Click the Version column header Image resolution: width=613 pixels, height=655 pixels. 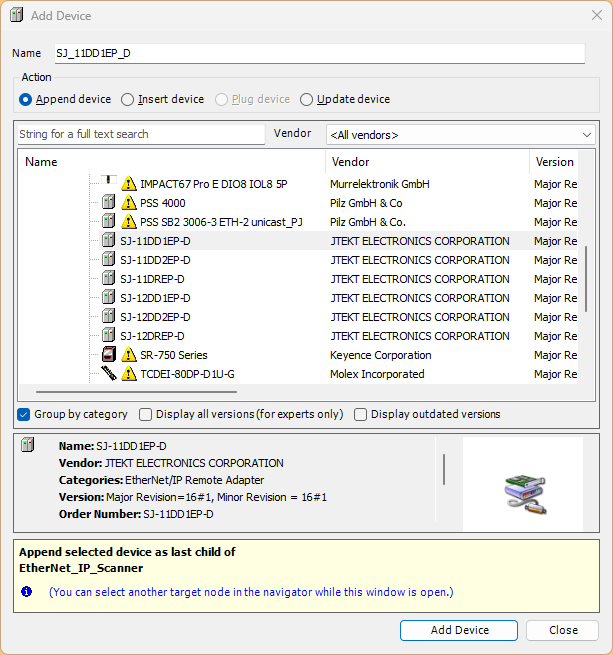[x=554, y=162]
